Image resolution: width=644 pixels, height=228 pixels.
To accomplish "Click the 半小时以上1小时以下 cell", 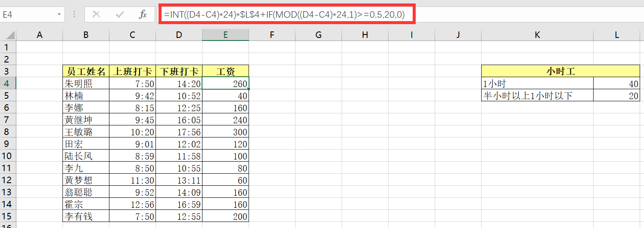I will 538,95.
